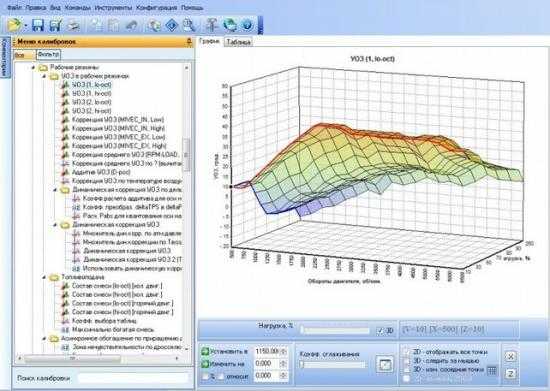Collapse the Динамическая коррекция УОЗ folder node
The height and width of the screenshot is (391, 550).
click(55, 225)
